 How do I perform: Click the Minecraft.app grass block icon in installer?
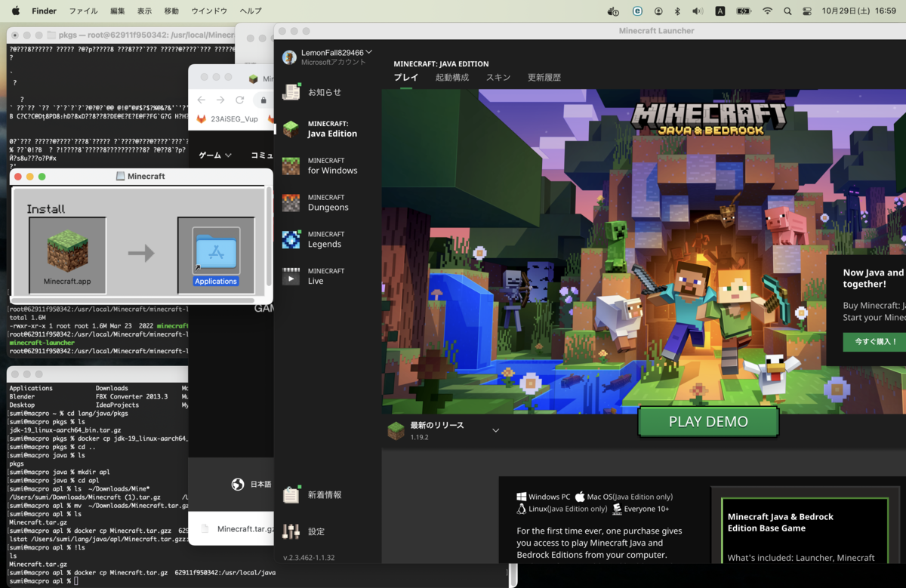tap(67, 251)
